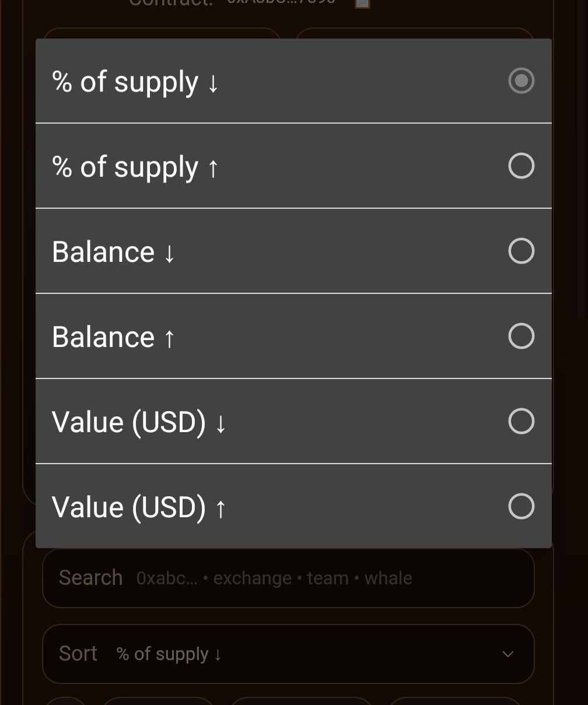Choose the '% of supply ↑' menu option
The width and height of the screenshot is (588, 705).
[x=135, y=167]
